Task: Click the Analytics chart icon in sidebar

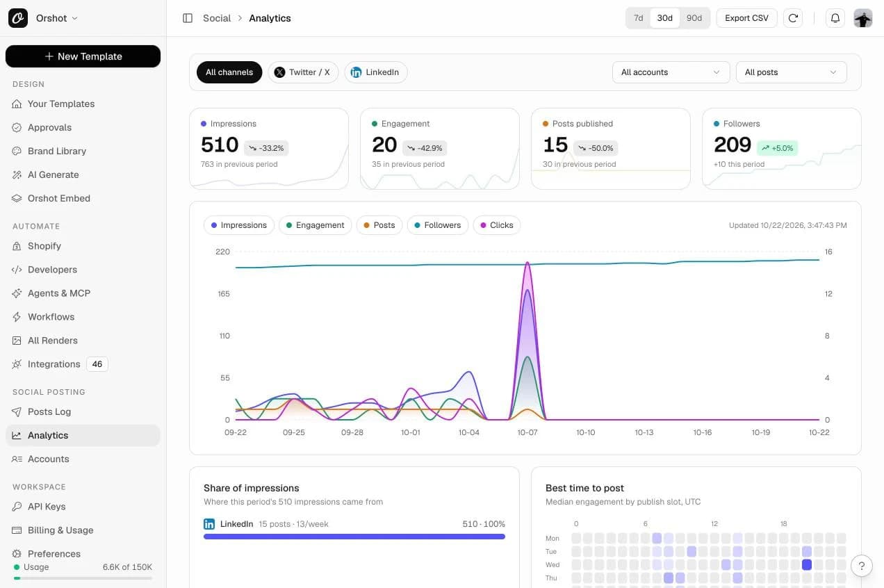Action: [x=17, y=435]
